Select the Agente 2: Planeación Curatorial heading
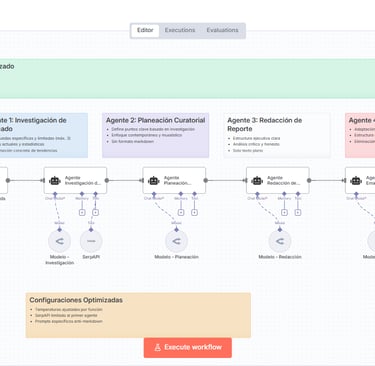375x366 pixels. point(155,120)
